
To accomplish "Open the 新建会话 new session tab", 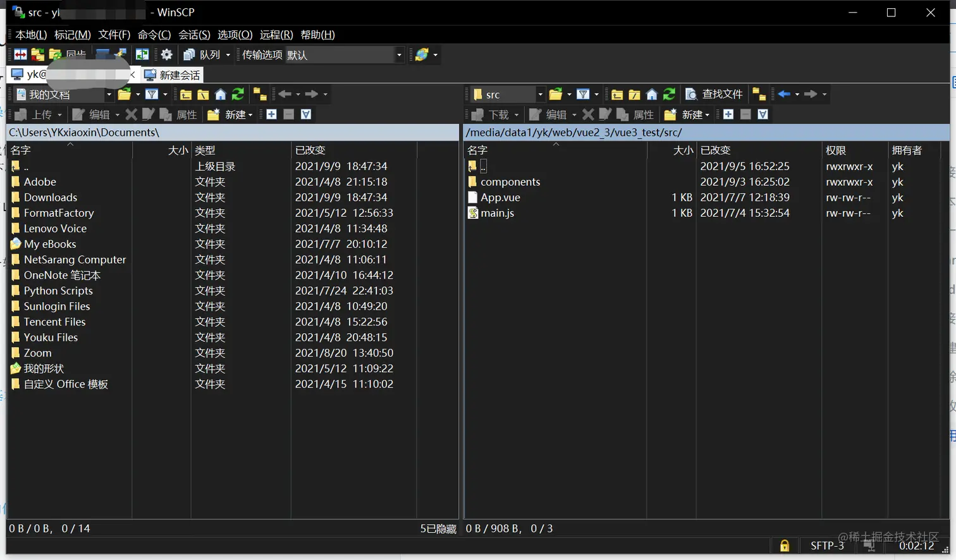I will pos(172,75).
